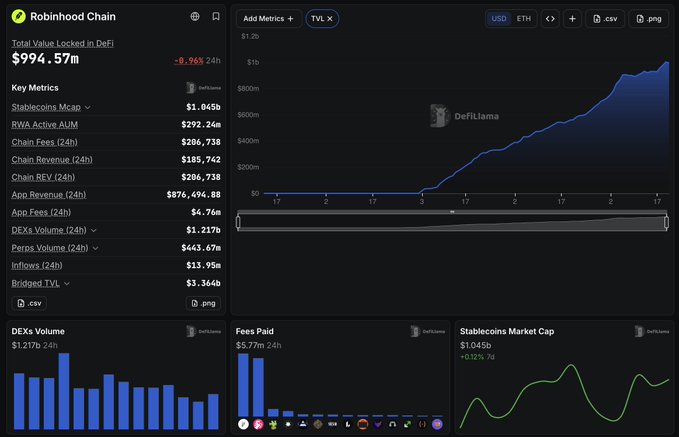Viewport: 679px width, 437px height.
Task: Open the chain website globe icon
Action: coord(195,16)
